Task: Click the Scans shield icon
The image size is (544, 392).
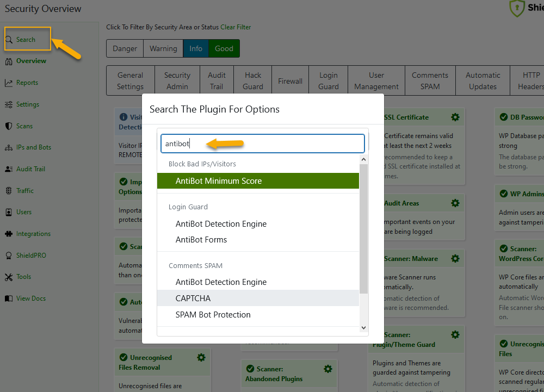Action: (9, 126)
